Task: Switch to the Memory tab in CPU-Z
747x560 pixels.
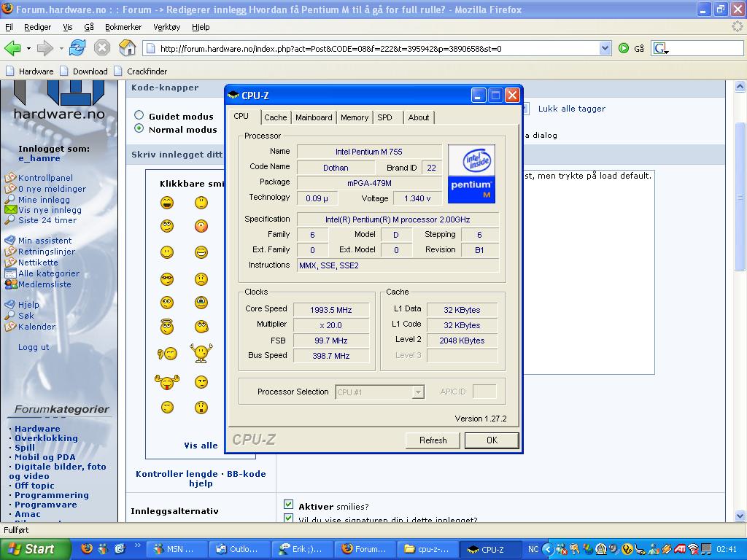Action: click(355, 117)
